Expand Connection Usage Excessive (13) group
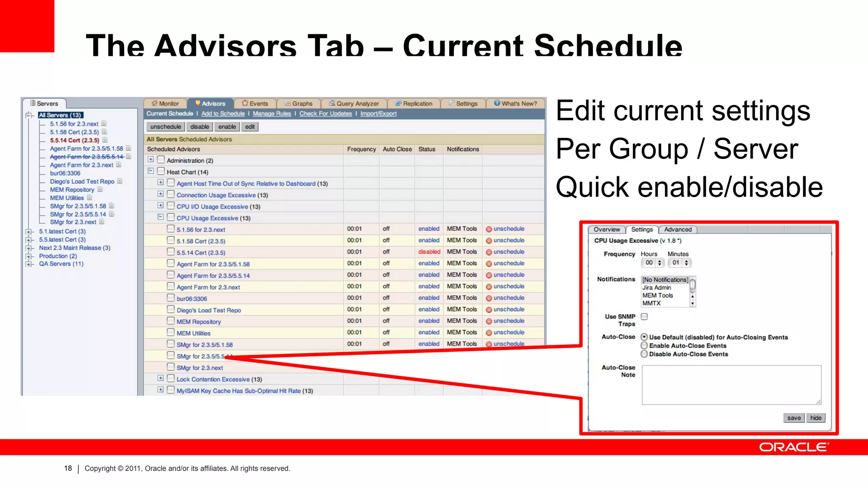Viewport: 868px width, 488px height. click(161, 194)
